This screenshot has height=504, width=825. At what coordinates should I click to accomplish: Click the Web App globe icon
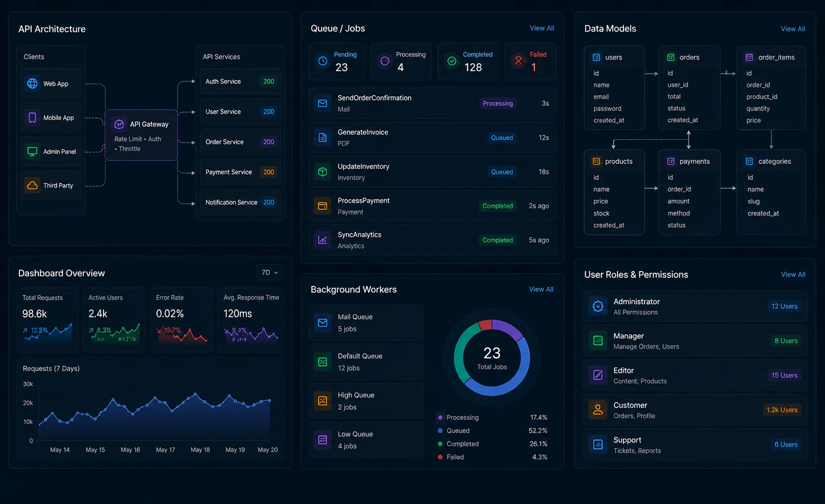tap(32, 83)
